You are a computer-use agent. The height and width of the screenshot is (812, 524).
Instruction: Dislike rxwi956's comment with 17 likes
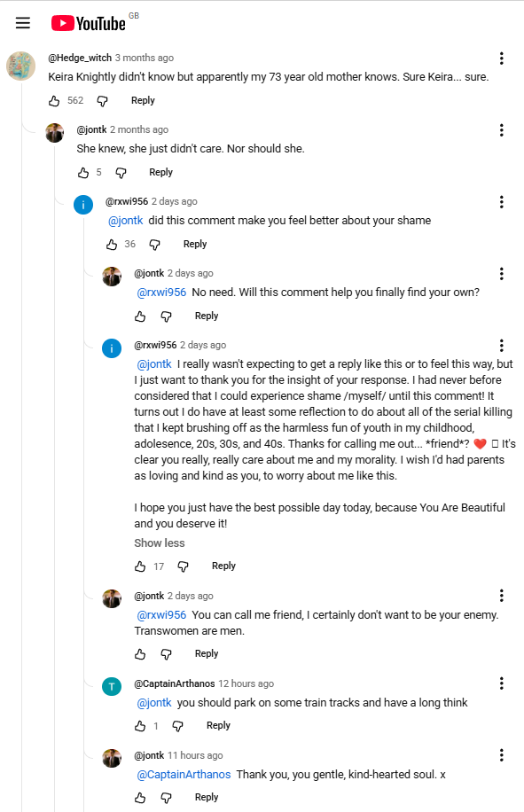[x=183, y=566]
